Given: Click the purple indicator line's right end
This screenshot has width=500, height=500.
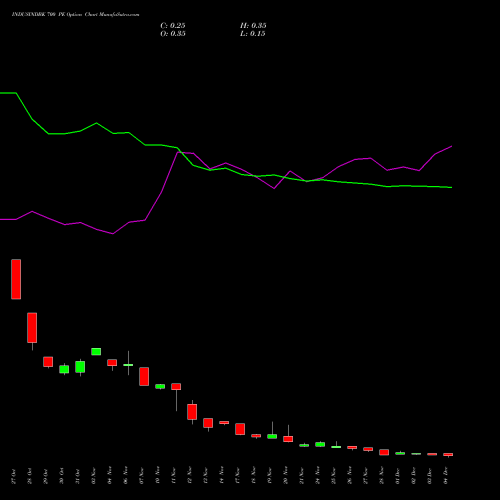Looking at the screenshot, I should click(451, 146).
